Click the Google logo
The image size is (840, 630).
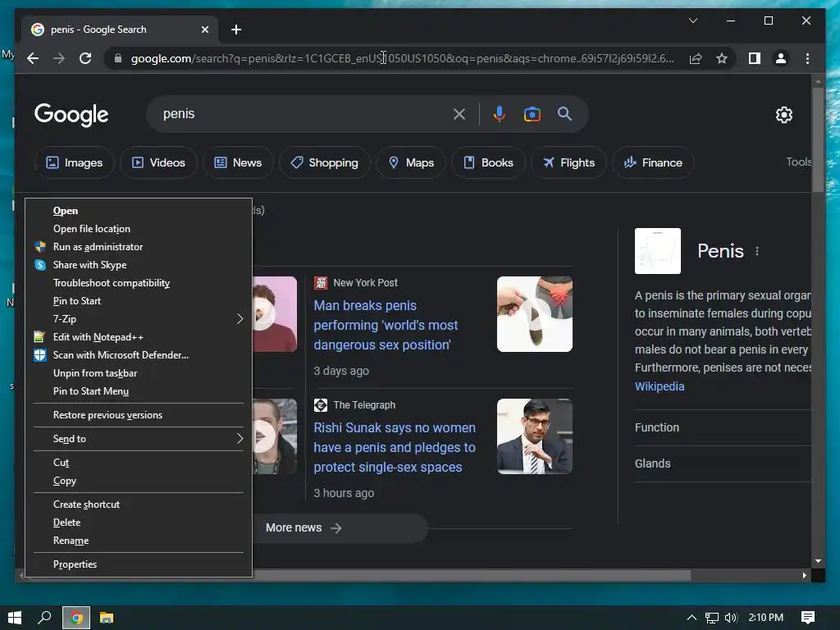(71, 115)
